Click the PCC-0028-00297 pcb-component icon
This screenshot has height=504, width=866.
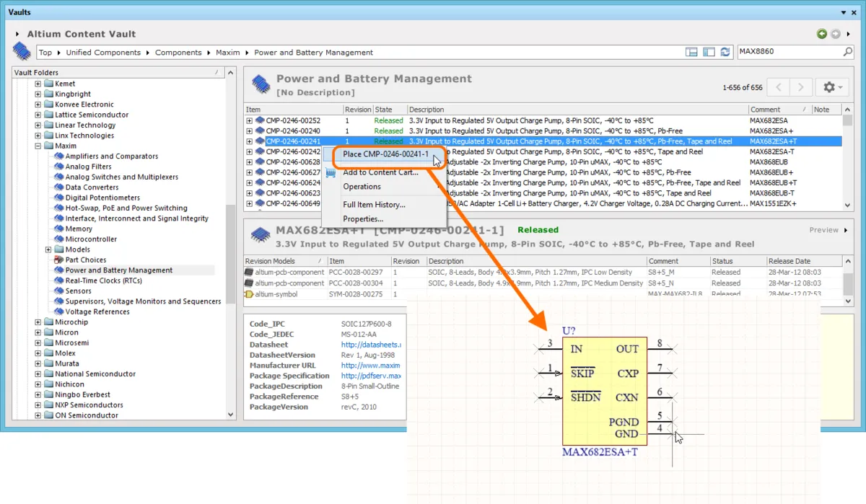point(249,273)
